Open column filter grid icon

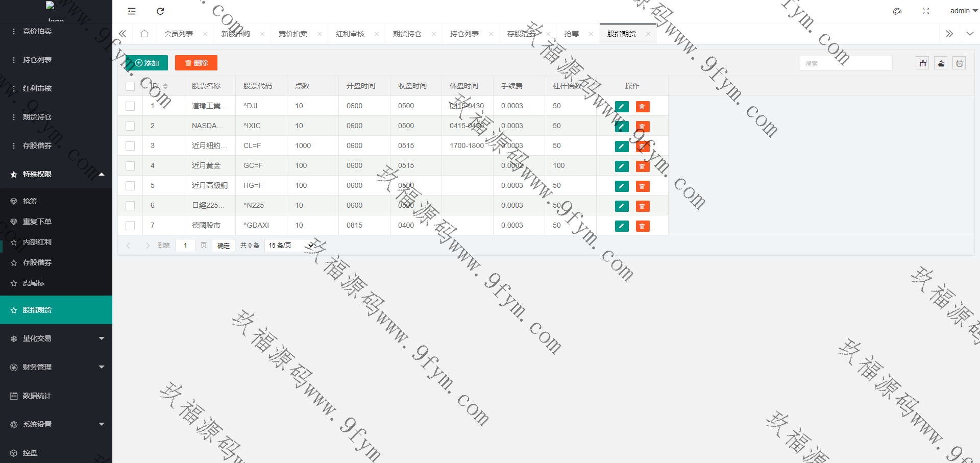(923, 63)
